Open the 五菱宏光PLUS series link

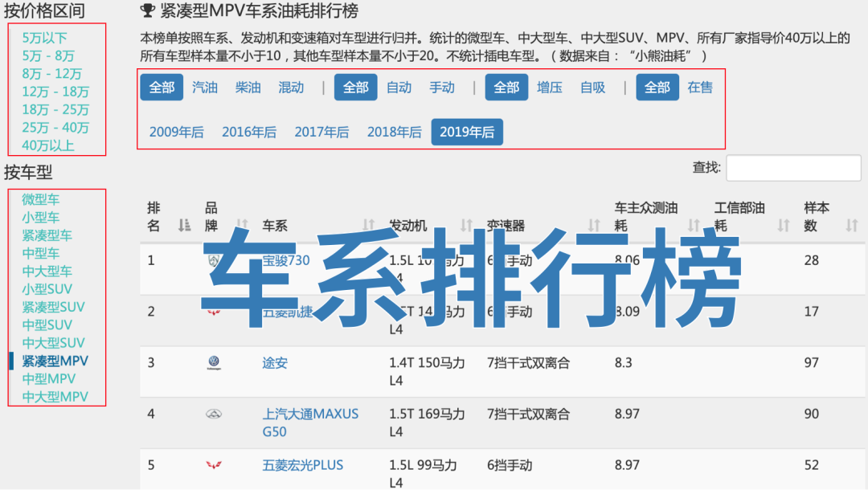pyautogui.click(x=303, y=465)
